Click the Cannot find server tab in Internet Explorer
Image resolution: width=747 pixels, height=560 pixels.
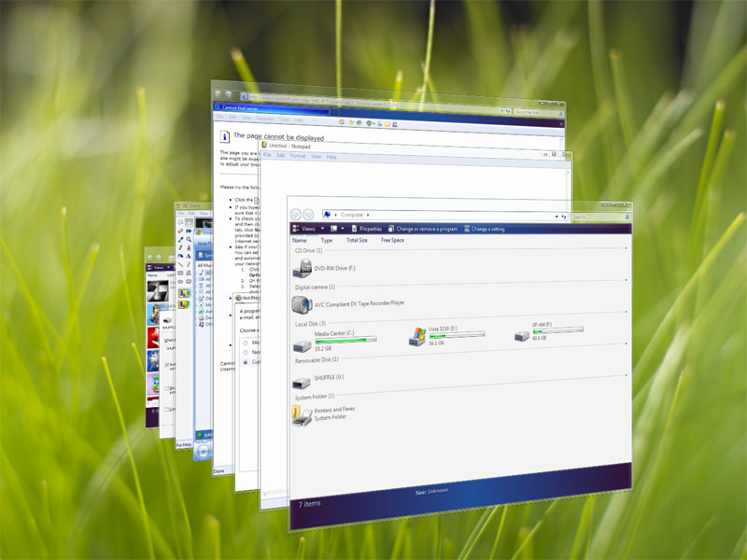(x=272, y=109)
